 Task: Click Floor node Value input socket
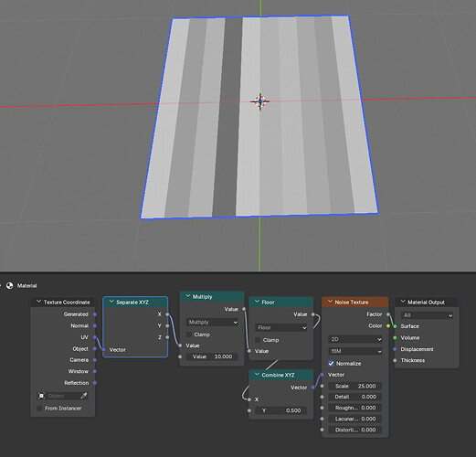point(249,351)
